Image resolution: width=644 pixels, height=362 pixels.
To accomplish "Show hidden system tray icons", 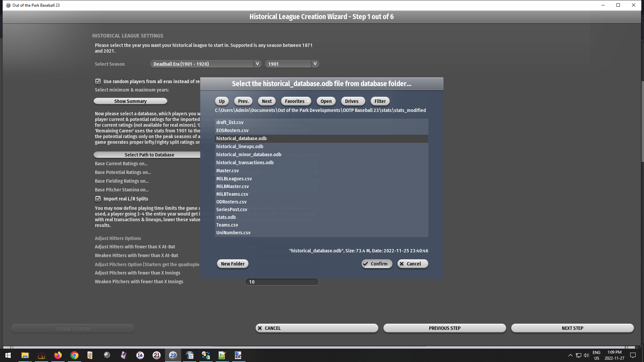I will coord(571,355).
